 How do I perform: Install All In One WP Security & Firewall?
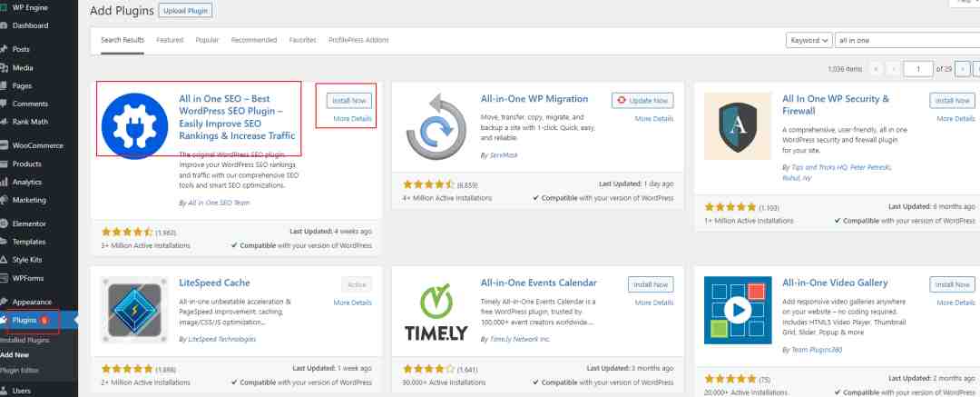point(953,100)
